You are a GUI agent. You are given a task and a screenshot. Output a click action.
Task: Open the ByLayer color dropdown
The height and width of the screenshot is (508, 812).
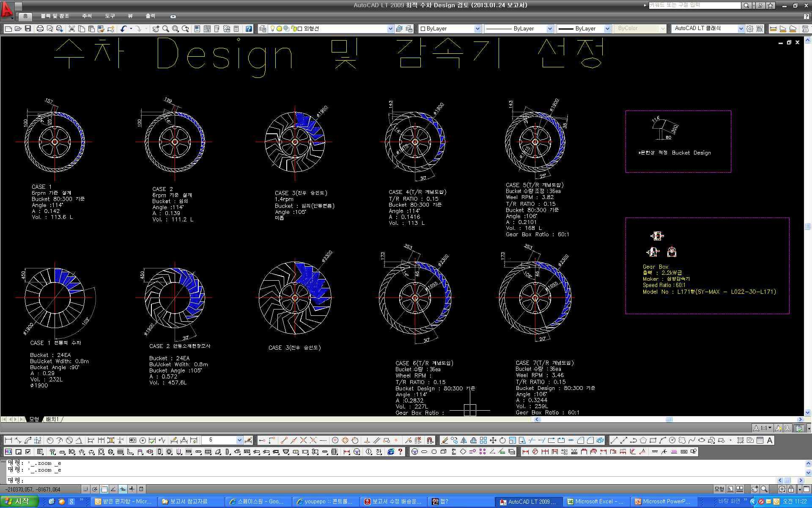tap(477, 29)
